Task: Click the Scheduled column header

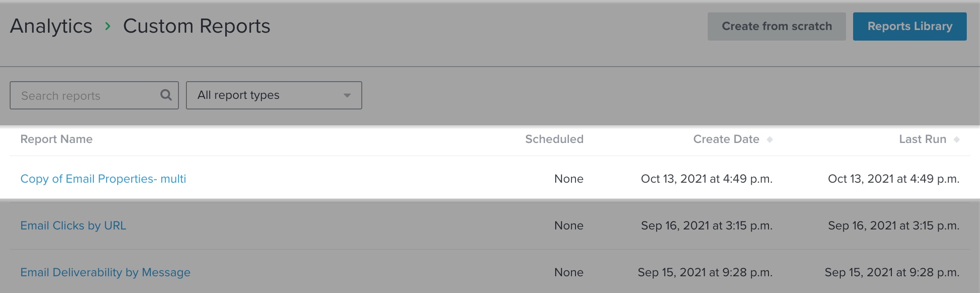Action: point(554,139)
